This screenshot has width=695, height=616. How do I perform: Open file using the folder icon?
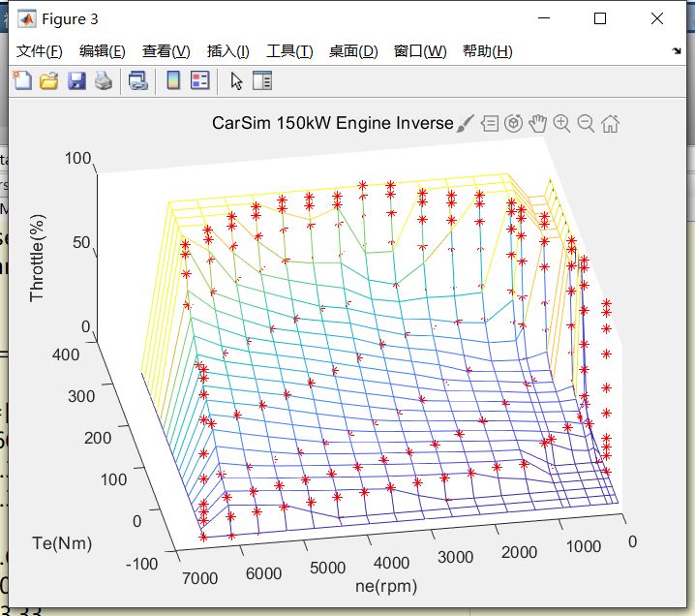[x=49, y=81]
